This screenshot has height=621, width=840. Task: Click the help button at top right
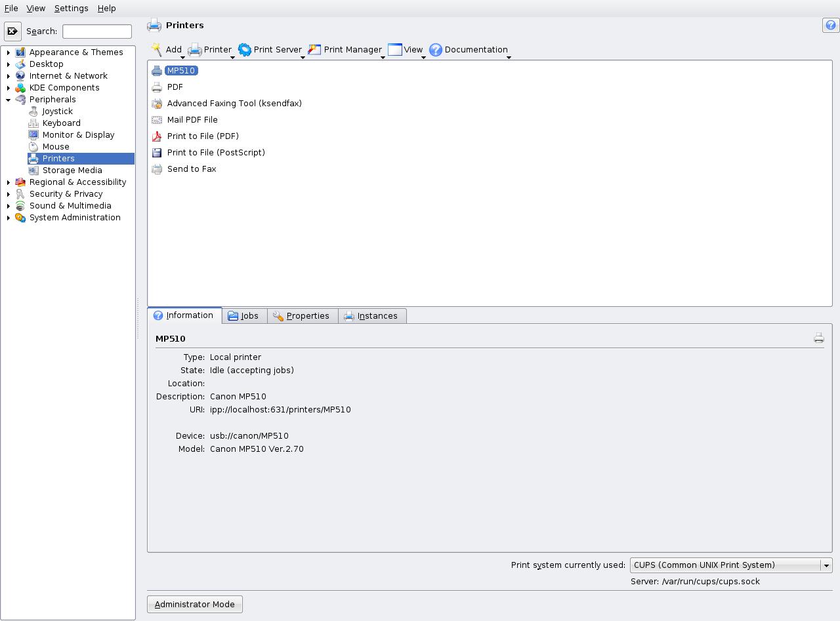pyautogui.click(x=831, y=25)
